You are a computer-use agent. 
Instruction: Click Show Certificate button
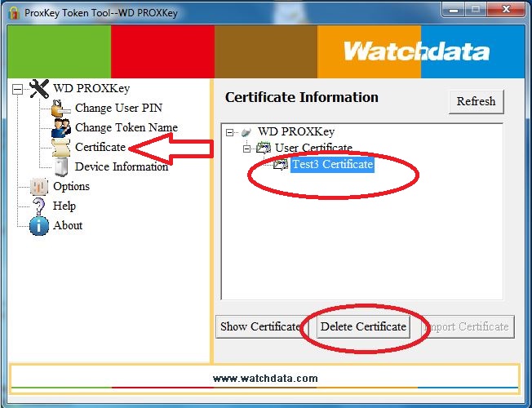(260, 327)
